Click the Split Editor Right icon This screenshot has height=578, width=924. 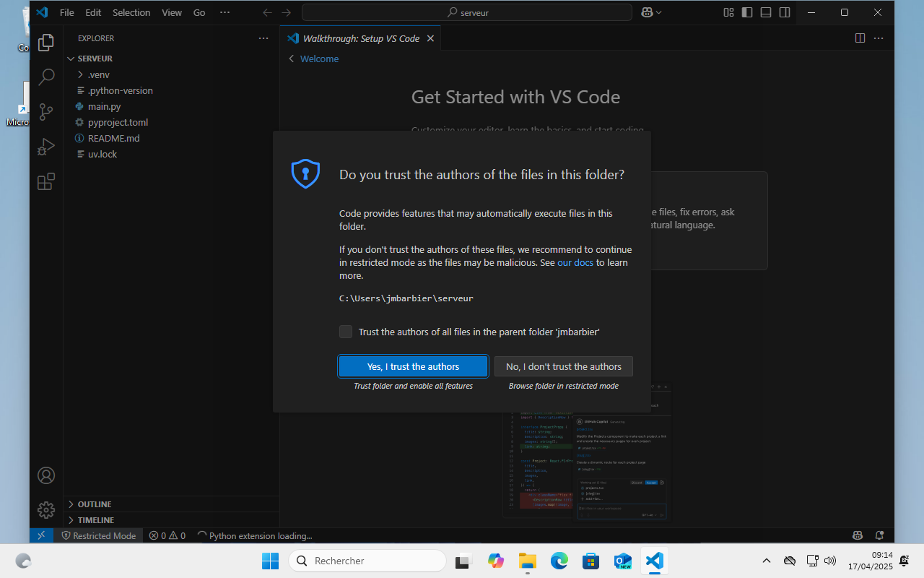point(860,38)
